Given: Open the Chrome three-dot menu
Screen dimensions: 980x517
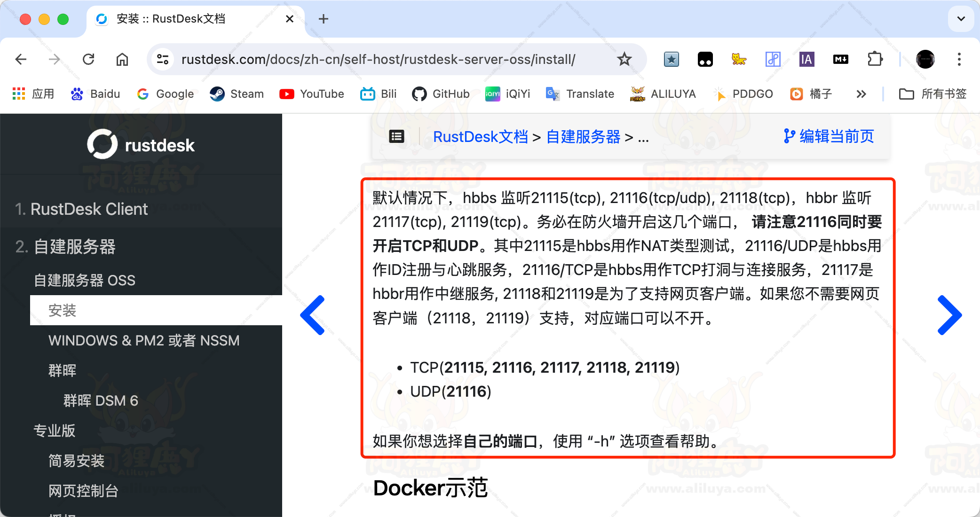Looking at the screenshot, I should [x=959, y=59].
